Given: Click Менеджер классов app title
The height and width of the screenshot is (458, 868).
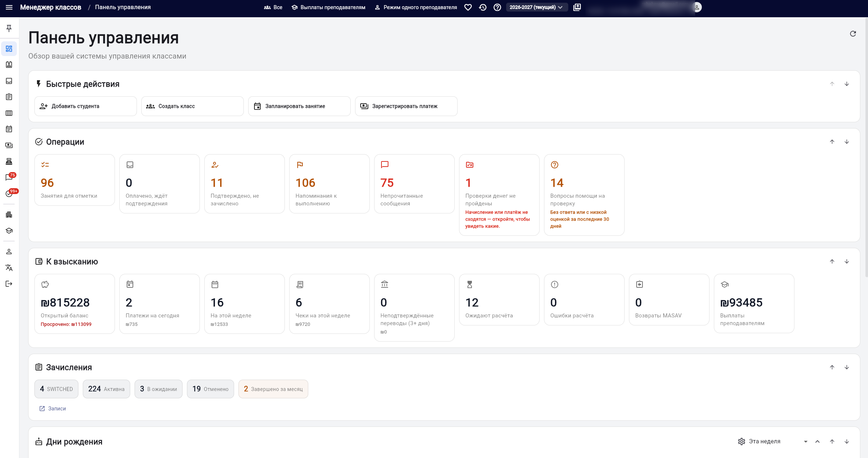Looking at the screenshot, I should pyautogui.click(x=51, y=7).
